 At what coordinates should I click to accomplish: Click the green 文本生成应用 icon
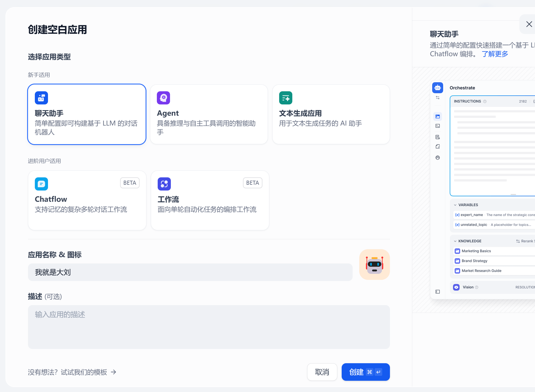click(x=286, y=98)
